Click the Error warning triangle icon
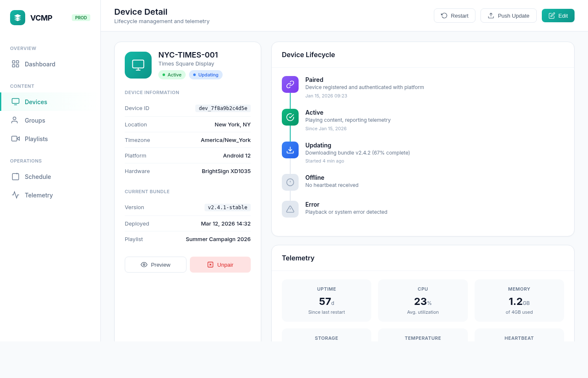This screenshot has height=378, width=588. (x=290, y=209)
